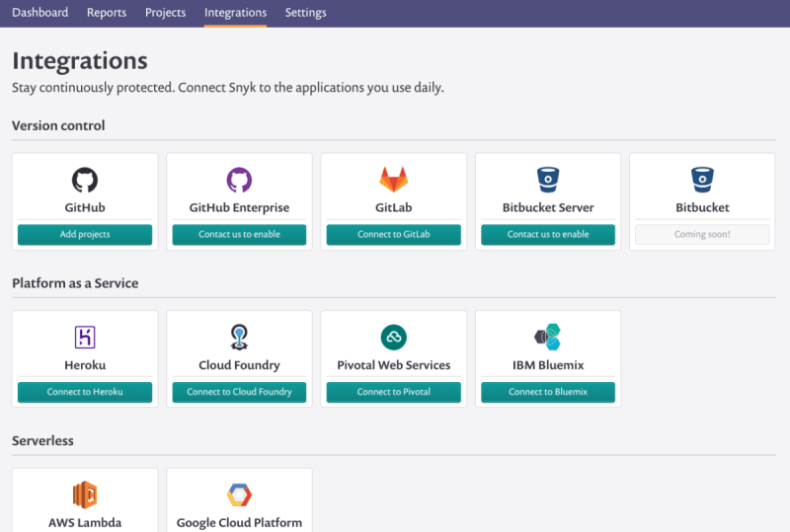Click the Heroku card title
The height and width of the screenshot is (532, 790).
pyautogui.click(x=85, y=365)
